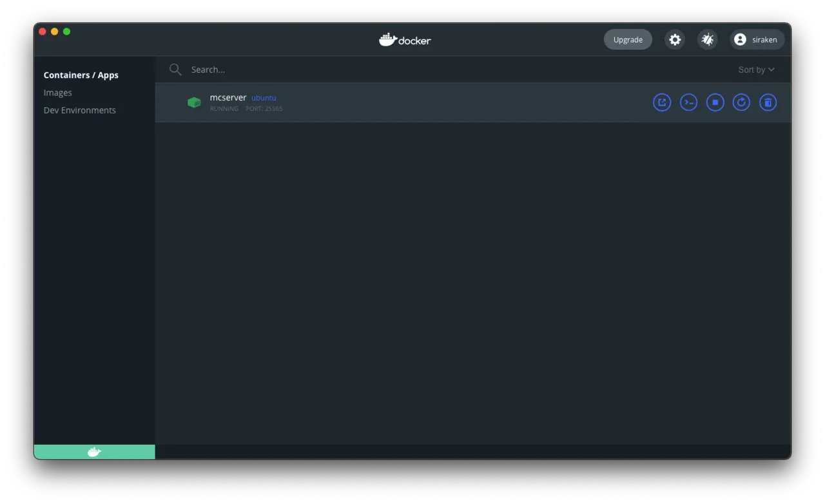Screen dimensions: 825x504
Task: Restart the mcserver container
Action: [x=741, y=102]
